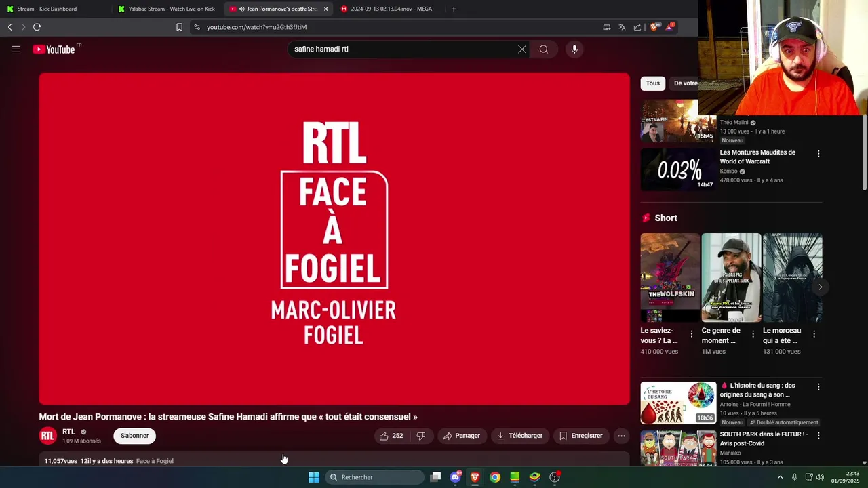Mute audio on the playing tab
Viewport: 868px width, 488px height.
242,9
